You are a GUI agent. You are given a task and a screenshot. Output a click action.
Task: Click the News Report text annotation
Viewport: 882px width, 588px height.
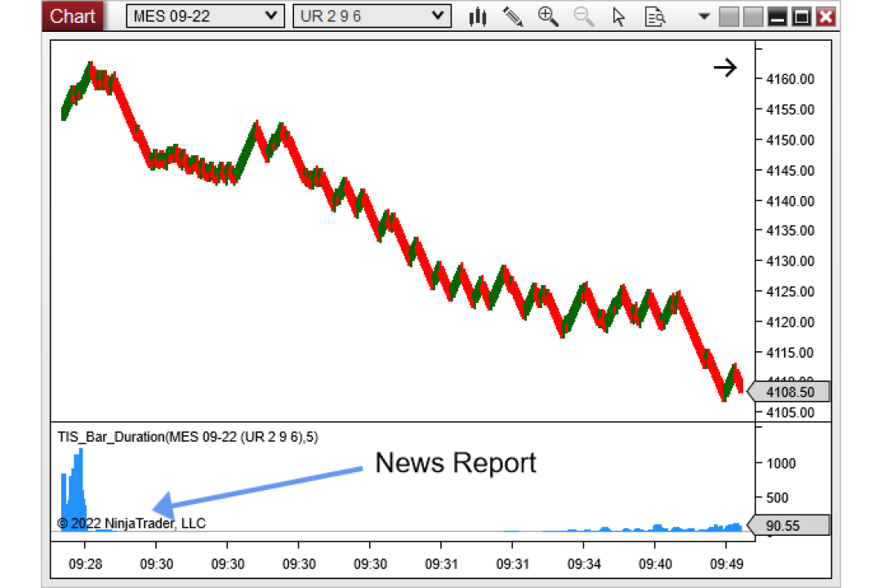(456, 463)
